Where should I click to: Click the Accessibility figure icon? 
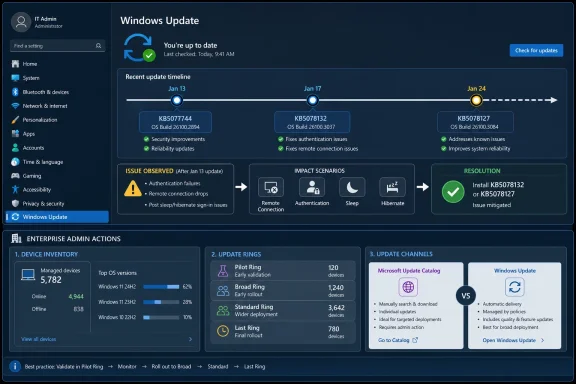[15, 190]
